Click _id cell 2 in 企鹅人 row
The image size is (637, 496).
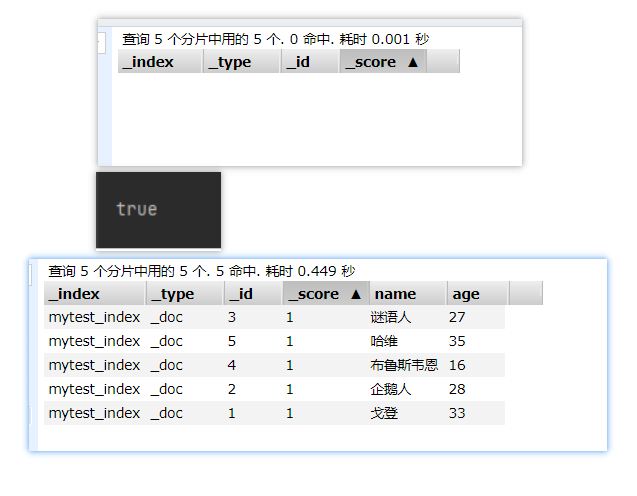(x=232, y=389)
